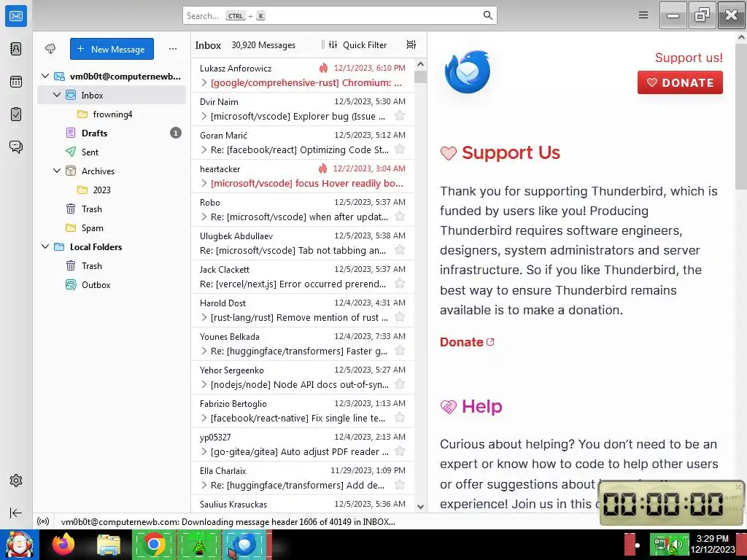Open Thunderbird settings gear
This screenshot has width=747, height=560.
point(16,481)
